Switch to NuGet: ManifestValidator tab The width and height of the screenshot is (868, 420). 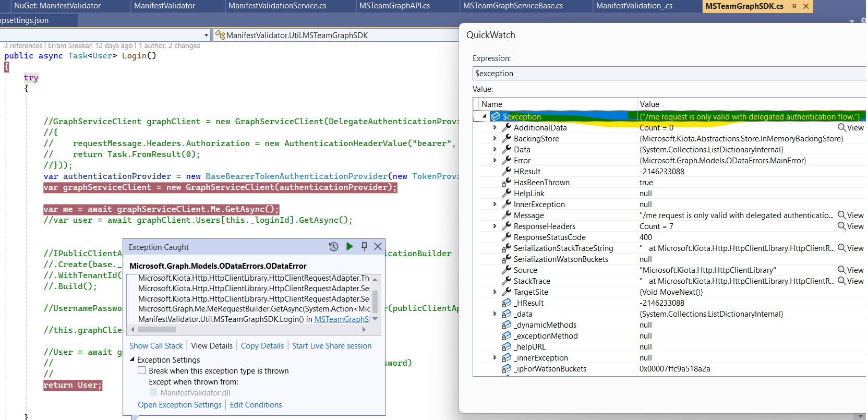[57, 6]
